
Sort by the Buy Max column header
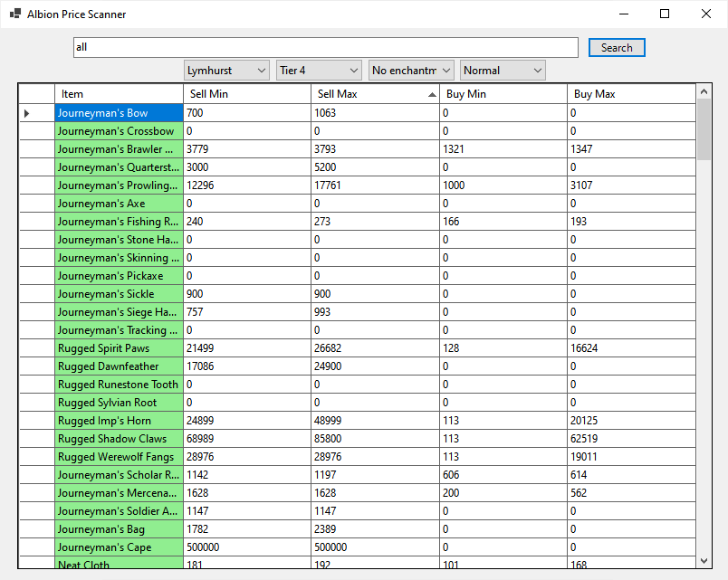631,94
